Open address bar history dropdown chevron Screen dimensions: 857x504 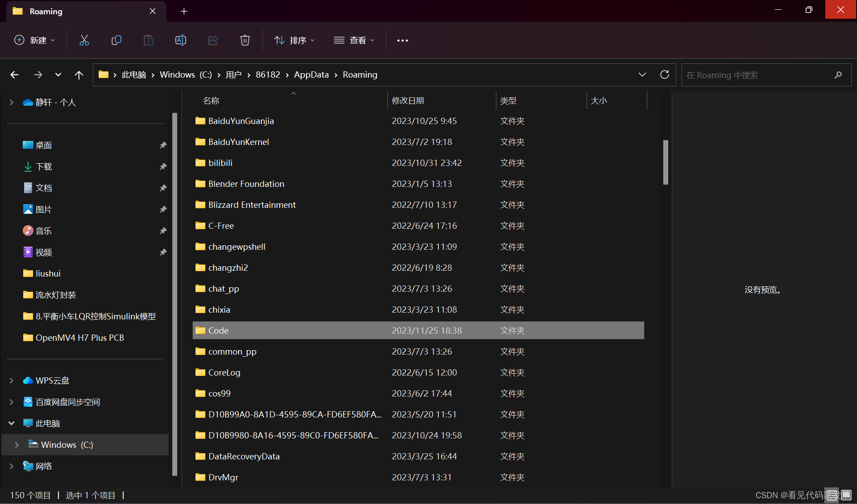coord(642,74)
